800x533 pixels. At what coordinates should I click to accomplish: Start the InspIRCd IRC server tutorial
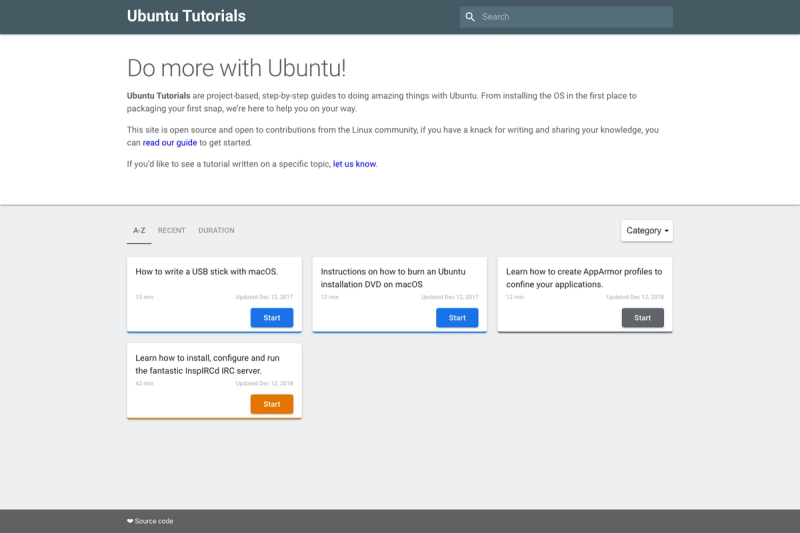(x=272, y=404)
